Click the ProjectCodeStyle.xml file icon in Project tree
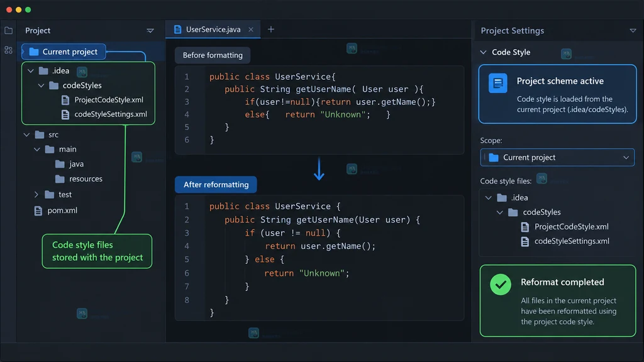 pyautogui.click(x=65, y=100)
